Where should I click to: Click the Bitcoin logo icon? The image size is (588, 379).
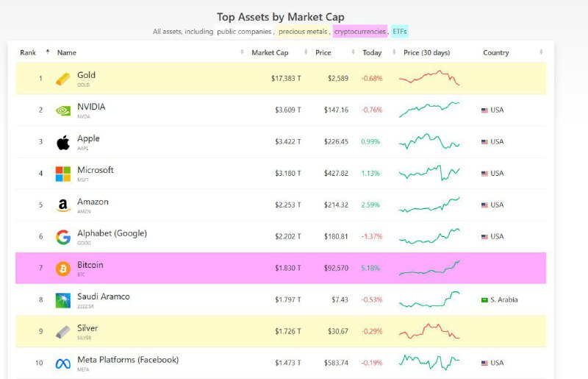pyautogui.click(x=63, y=269)
